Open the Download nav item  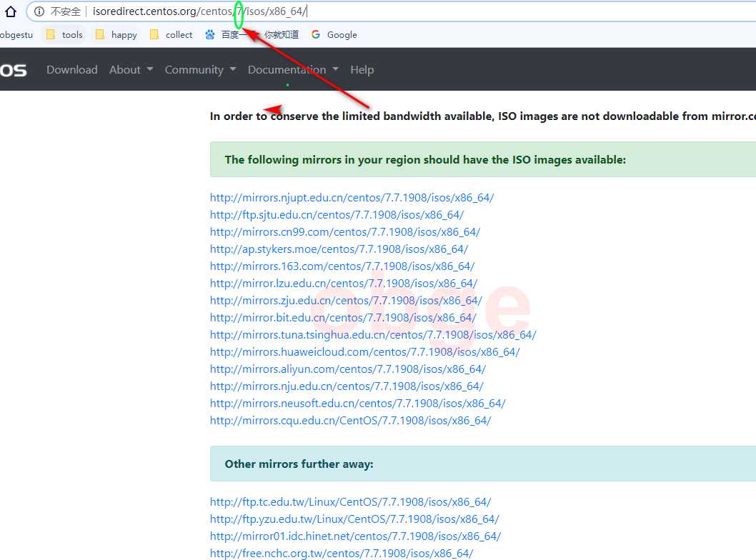click(x=72, y=70)
